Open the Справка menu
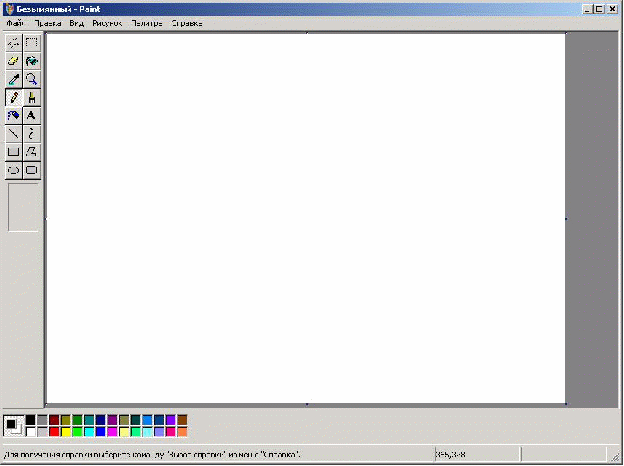Viewport: 624px width, 466px height. [187, 23]
